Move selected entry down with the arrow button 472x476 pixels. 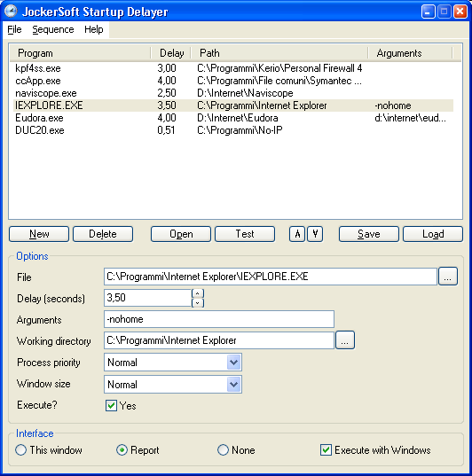pyautogui.click(x=315, y=234)
